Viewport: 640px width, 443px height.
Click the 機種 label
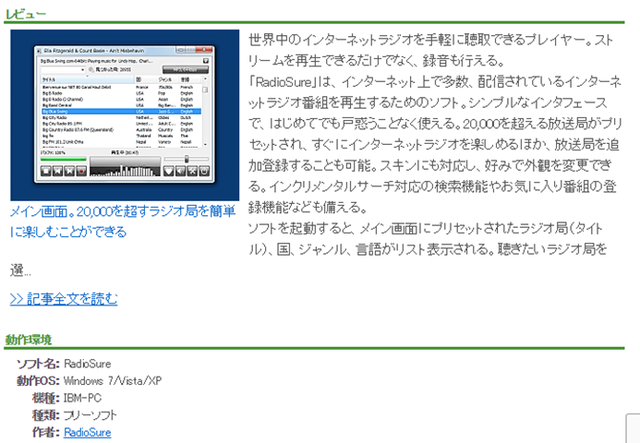point(46,398)
